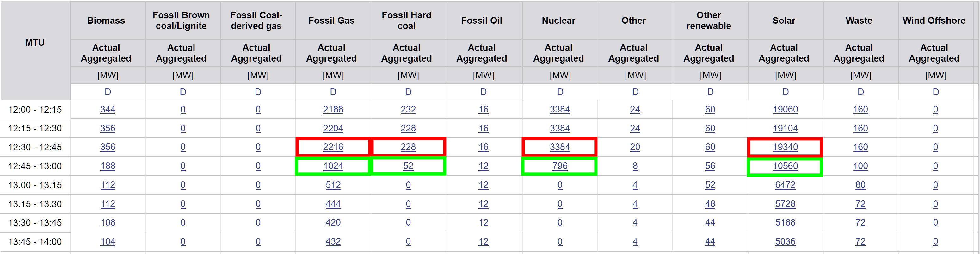The width and height of the screenshot is (980, 254).
Task: Click Other renewable value 56
Action: pos(710,166)
